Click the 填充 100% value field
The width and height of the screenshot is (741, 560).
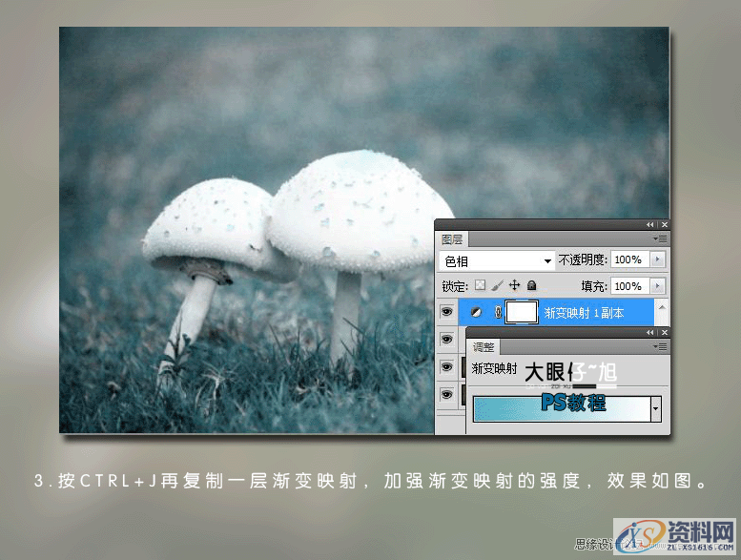pyautogui.click(x=630, y=286)
